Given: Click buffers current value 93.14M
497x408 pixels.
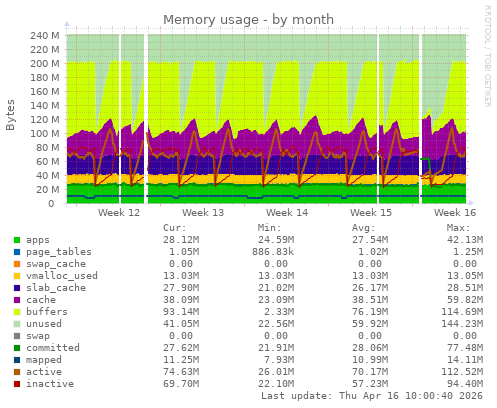Looking at the screenshot, I should [x=181, y=312].
